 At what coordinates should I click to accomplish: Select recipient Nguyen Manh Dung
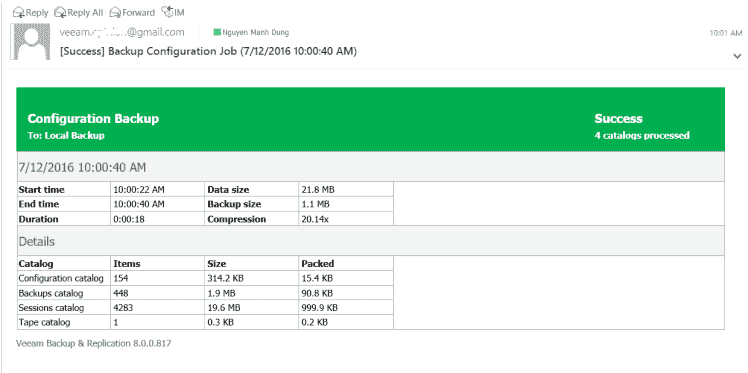pos(255,32)
